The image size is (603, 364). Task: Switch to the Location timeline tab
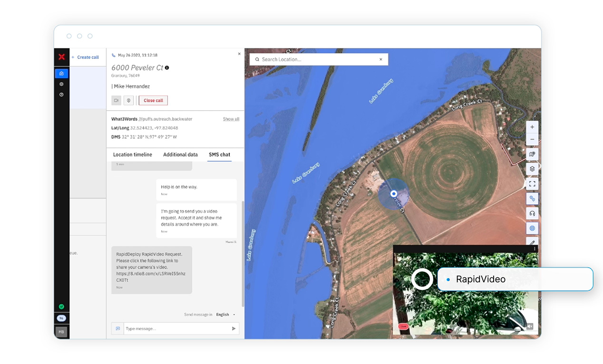(133, 155)
